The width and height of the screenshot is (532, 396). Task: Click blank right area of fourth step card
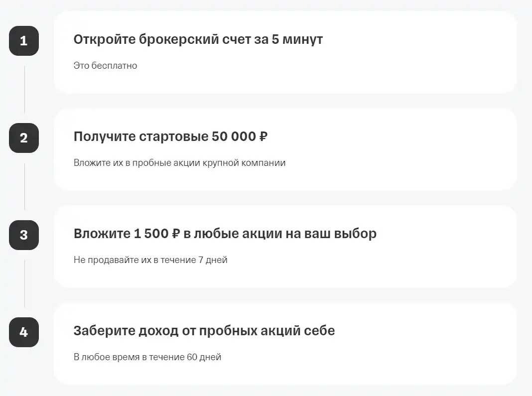(x=424, y=343)
